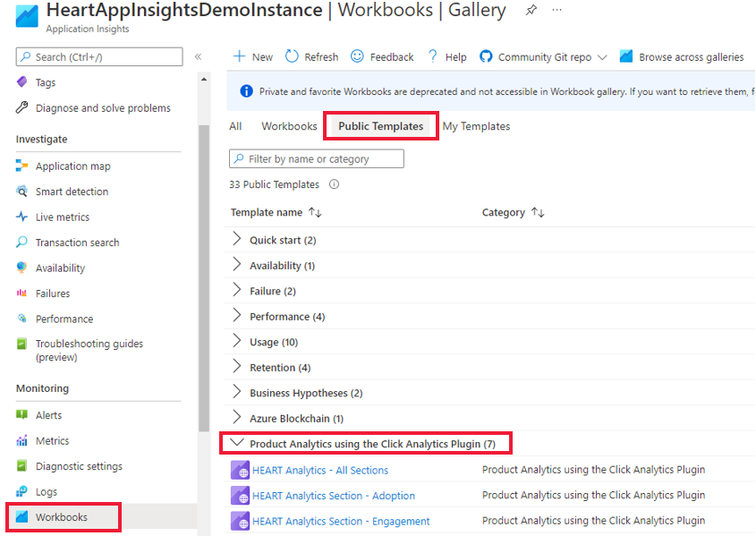Open HEART Analytics Section - Adoption link
This screenshot has height=536, width=756.
(334, 496)
